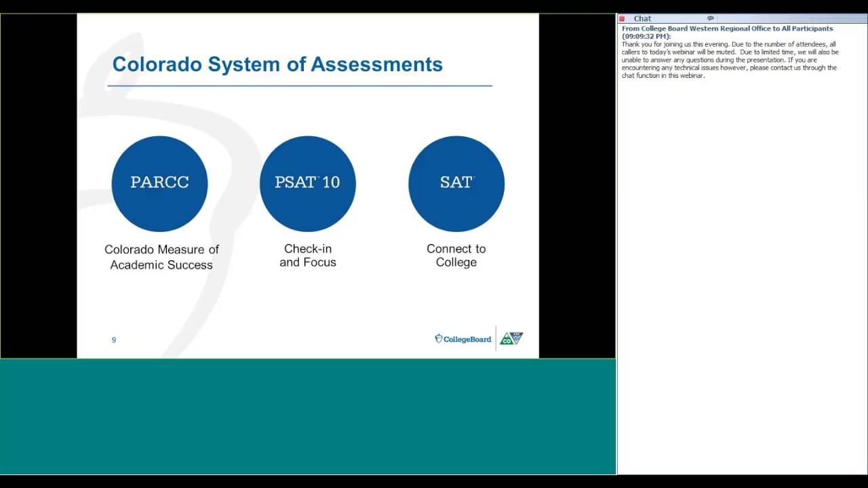
Task: Click the 'Check-in and Focus' caption
Action: point(308,256)
